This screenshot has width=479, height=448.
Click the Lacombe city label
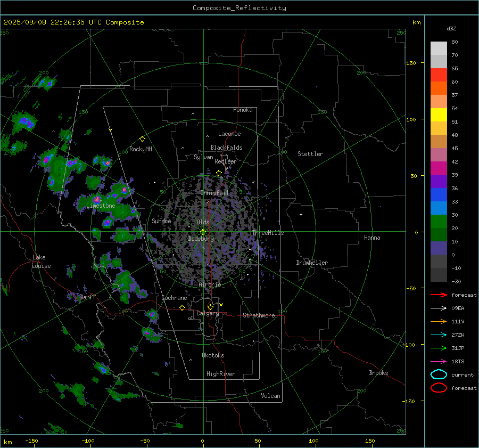(x=229, y=134)
